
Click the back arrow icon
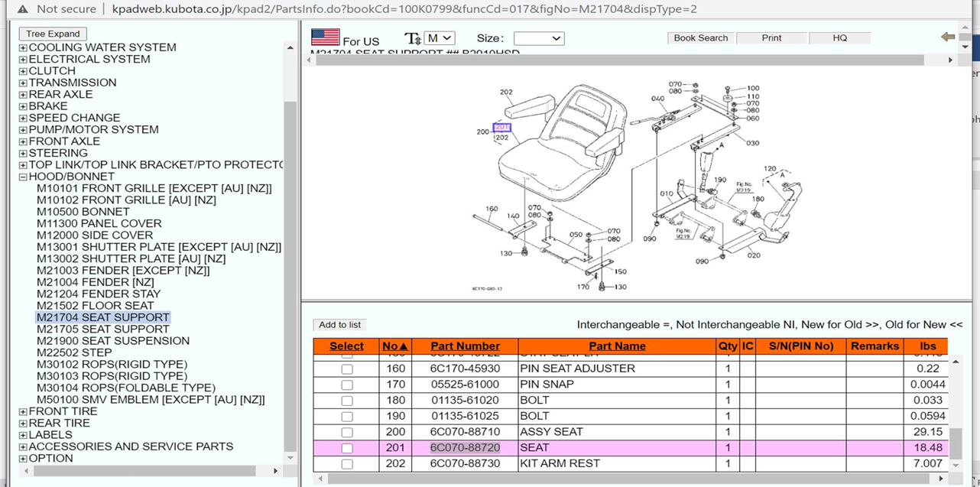(948, 37)
